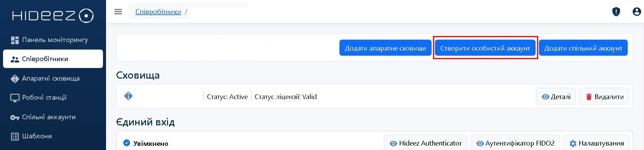Follow the Співробітники breadcrumb link
The height and width of the screenshot is (150, 644).
(x=158, y=12)
